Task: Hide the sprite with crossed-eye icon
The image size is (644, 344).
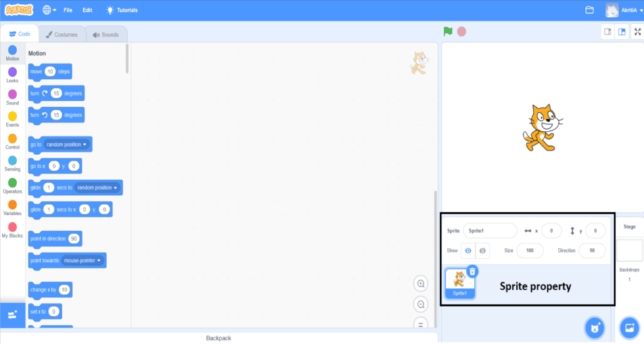Action: pyautogui.click(x=482, y=251)
